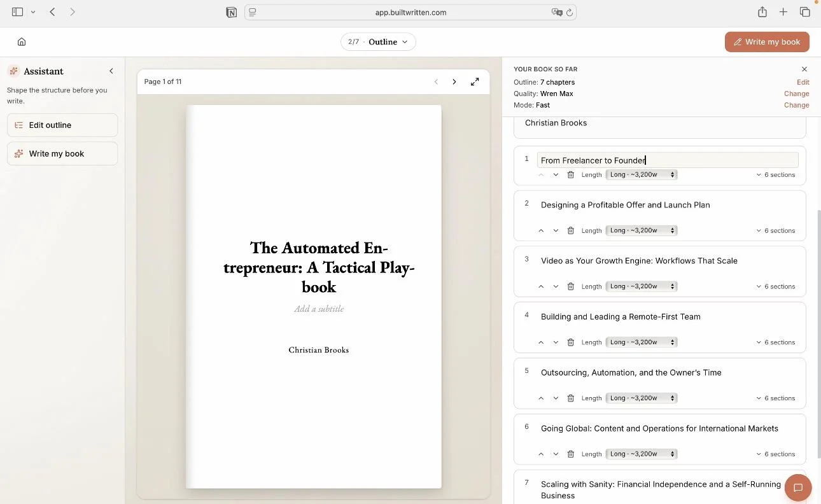This screenshot has width=821, height=504.
Task: Click chapter 4 title Building and Leading a Remote-First Team
Action: [621, 317]
